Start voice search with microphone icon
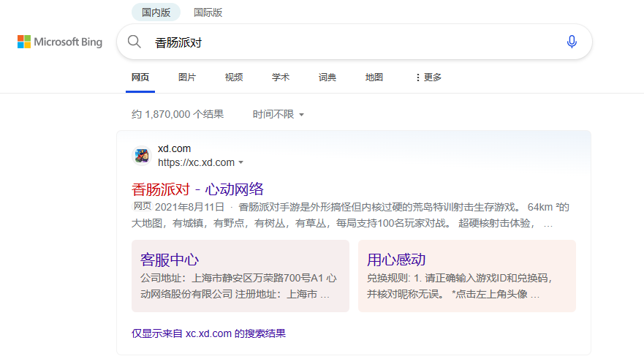This screenshot has width=644, height=359. [x=572, y=42]
